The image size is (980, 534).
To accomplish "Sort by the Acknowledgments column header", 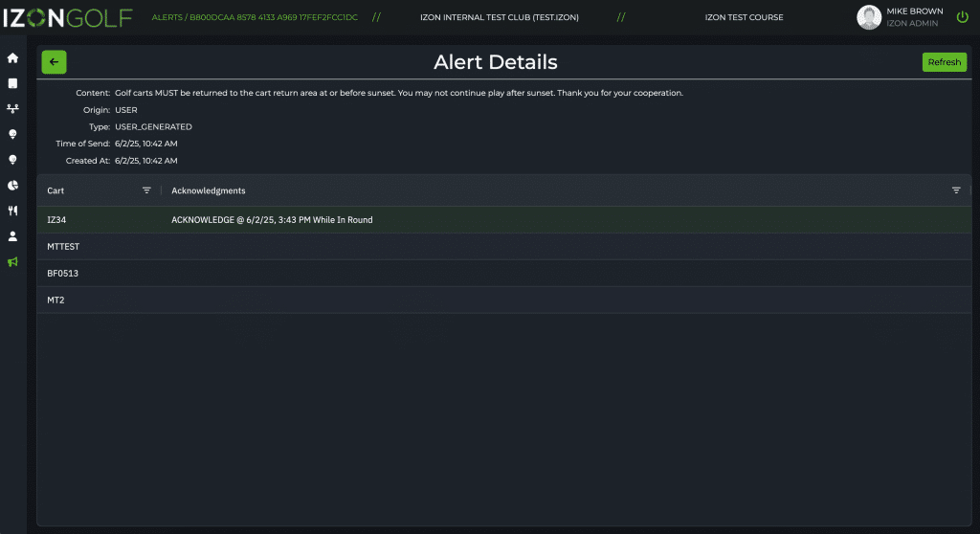I will [x=208, y=190].
